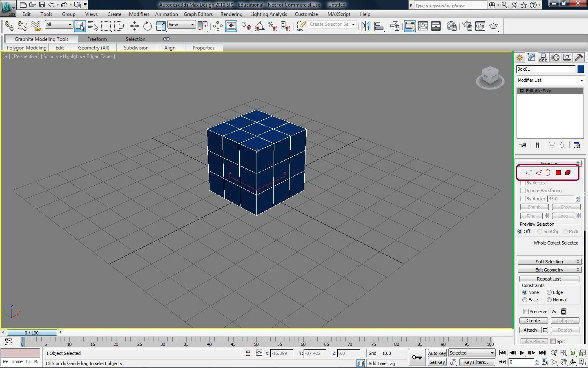Open the Utilities hammer panel
This screenshot has width=588, height=368.
[x=579, y=58]
